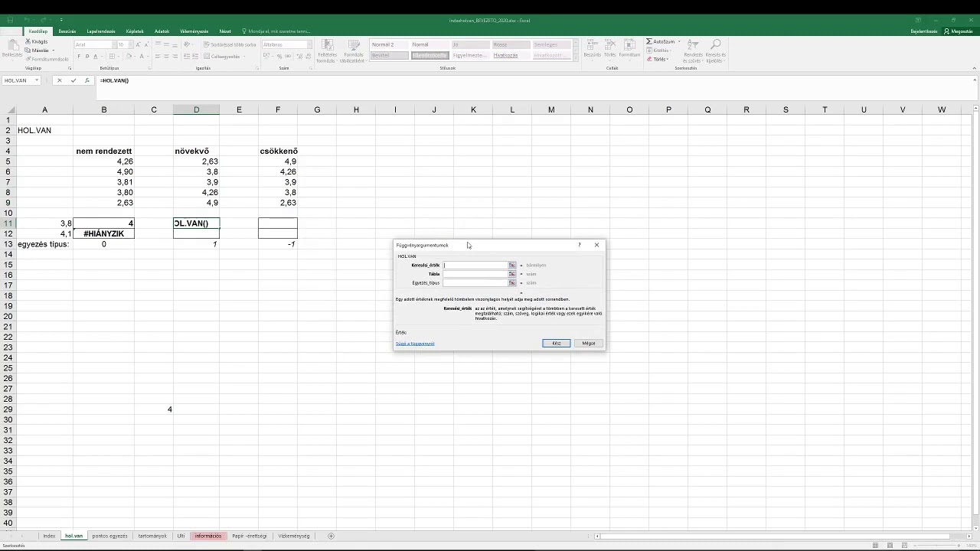
Task: Click the Kitöltés fill icon
Action: (650, 51)
